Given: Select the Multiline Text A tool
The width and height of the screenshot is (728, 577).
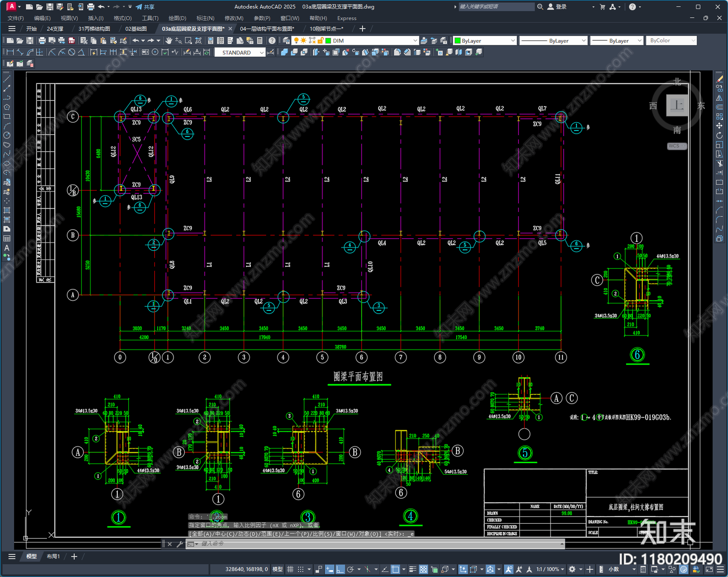Looking at the screenshot, I should point(7,248).
